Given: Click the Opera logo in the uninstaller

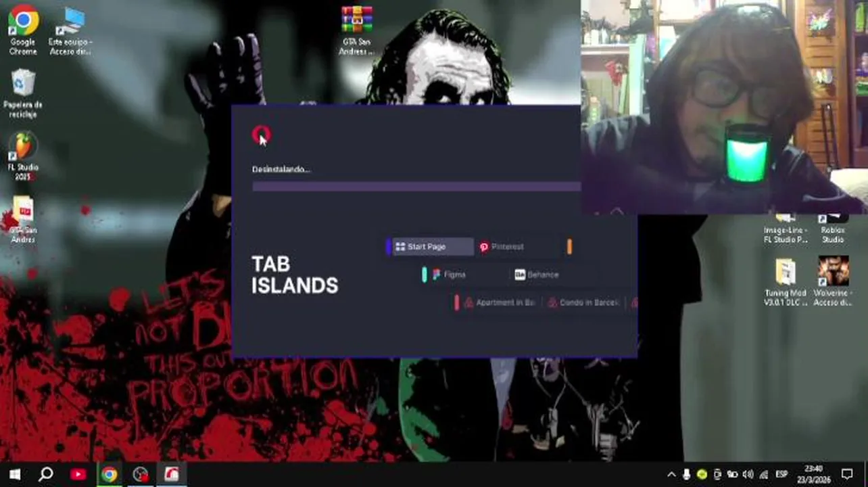Looking at the screenshot, I should [261, 135].
